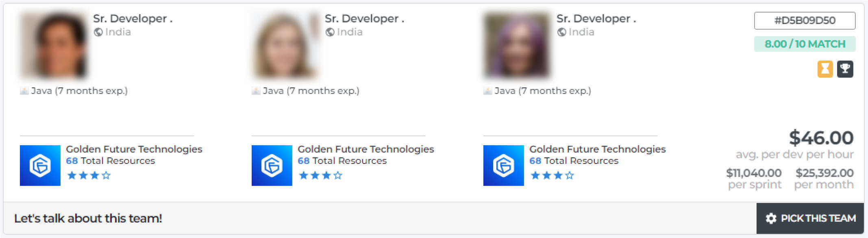The width and height of the screenshot is (868, 238).
Task: Select the #D5B09D50 team ID field
Action: [805, 21]
